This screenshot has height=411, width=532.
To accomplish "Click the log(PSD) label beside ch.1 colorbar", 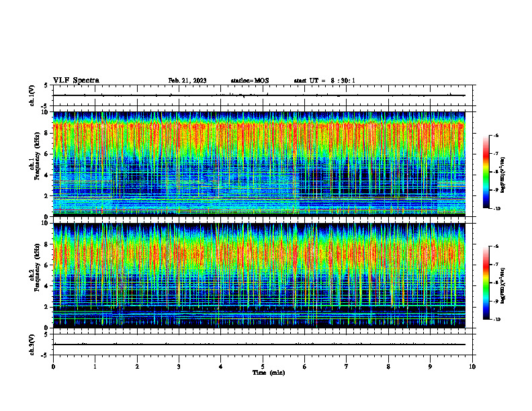I will [503, 175].
